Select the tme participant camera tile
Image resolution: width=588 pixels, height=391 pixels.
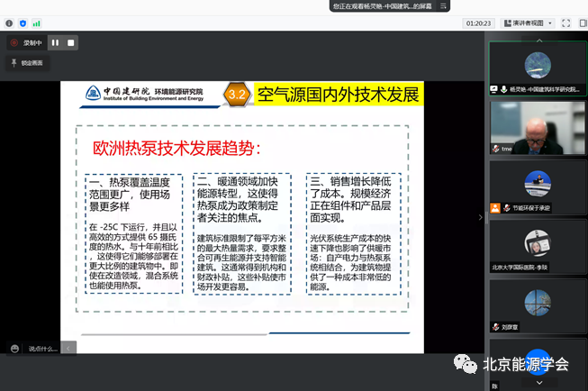[538, 128]
